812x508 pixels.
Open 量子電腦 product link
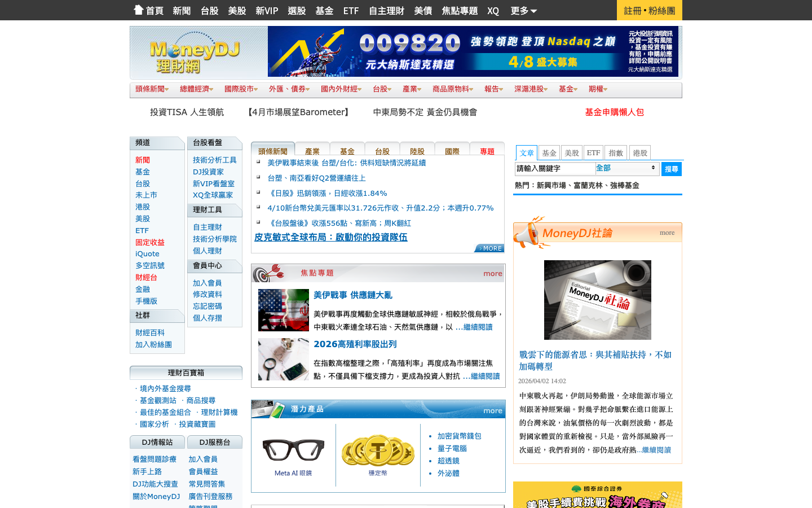[452, 448]
